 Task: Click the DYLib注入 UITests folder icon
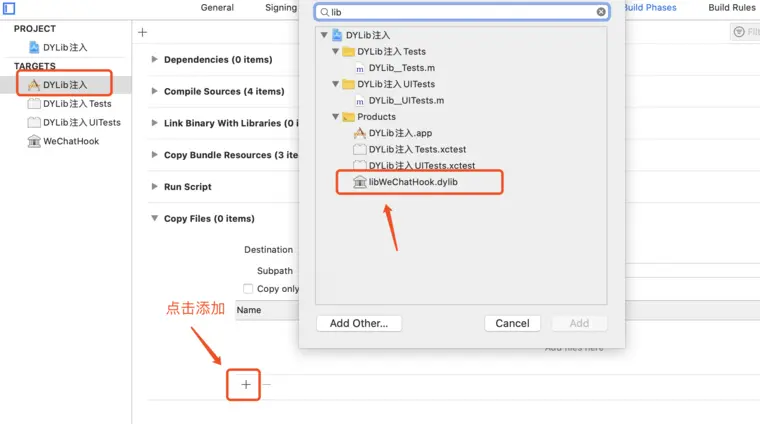[x=348, y=84]
